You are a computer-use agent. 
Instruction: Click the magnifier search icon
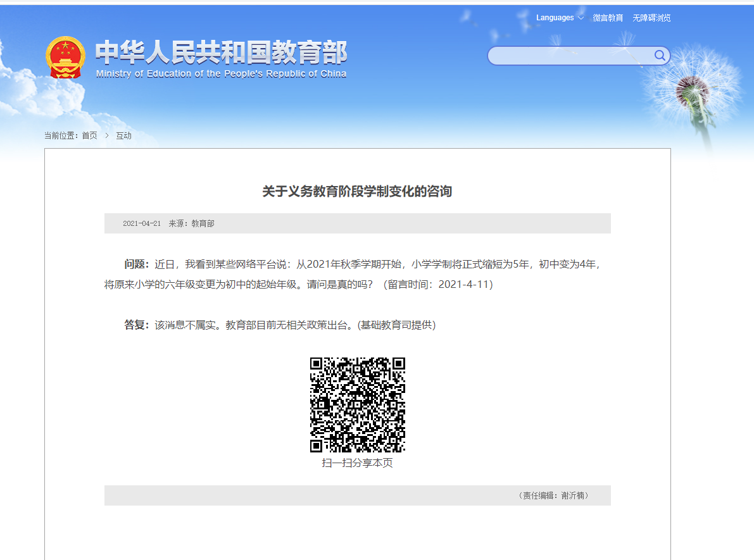click(660, 55)
